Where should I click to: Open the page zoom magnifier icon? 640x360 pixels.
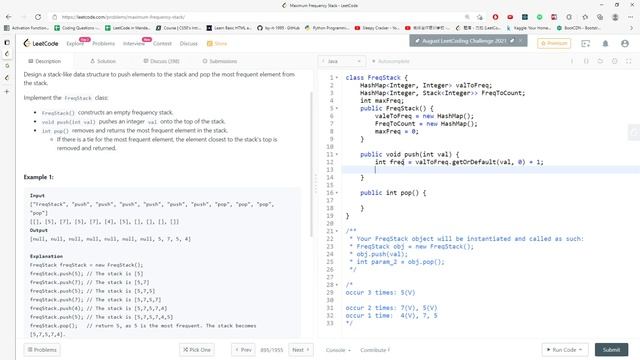(467, 17)
